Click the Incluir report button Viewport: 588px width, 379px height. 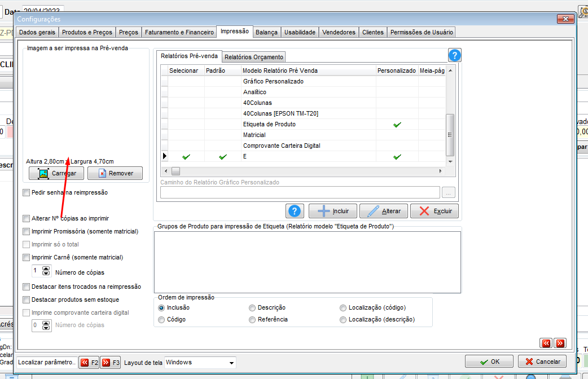(333, 211)
